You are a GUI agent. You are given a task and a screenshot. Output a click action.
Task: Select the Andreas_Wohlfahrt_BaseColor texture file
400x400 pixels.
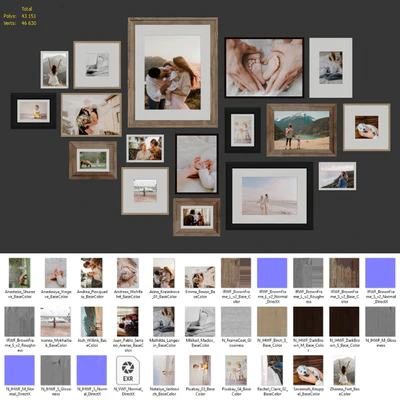pyautogui.click(x=128, y=273)
